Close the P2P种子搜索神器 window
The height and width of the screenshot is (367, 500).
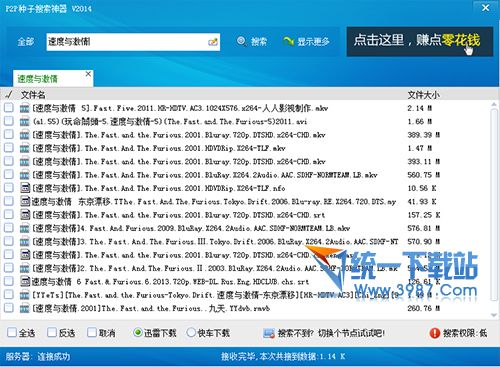pos(486,8)
